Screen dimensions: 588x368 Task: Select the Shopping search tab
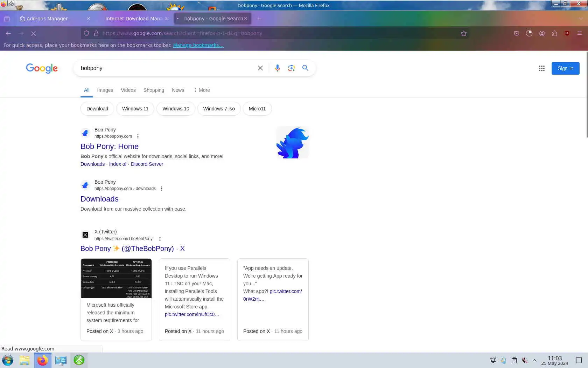coord(154,90)
